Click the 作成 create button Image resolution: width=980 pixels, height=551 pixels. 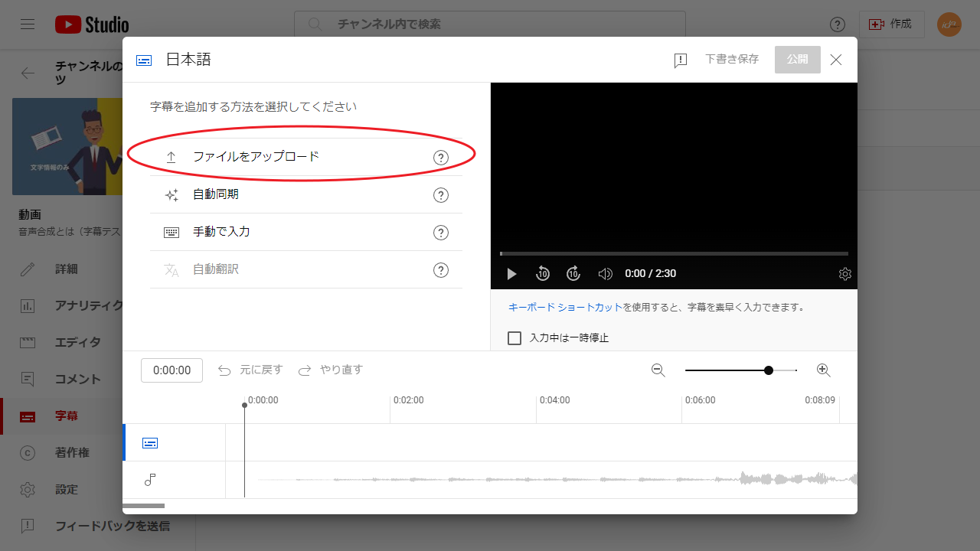[891, 24]
